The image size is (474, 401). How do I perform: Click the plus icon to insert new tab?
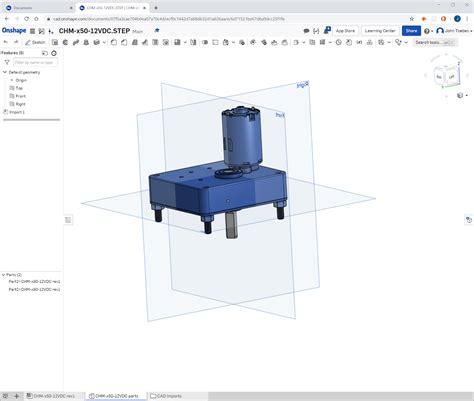click(16, 396)
